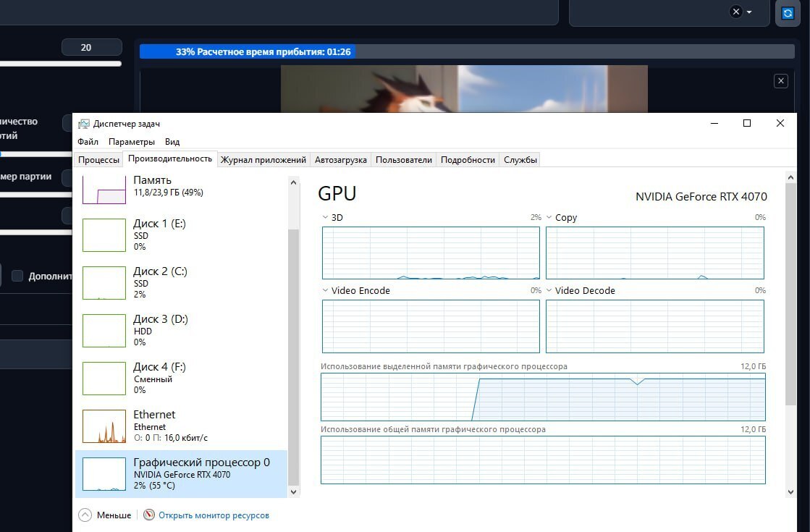Click the Video Encode graph area
Viewport: 810px width, 532px height.
coord(431,326)
